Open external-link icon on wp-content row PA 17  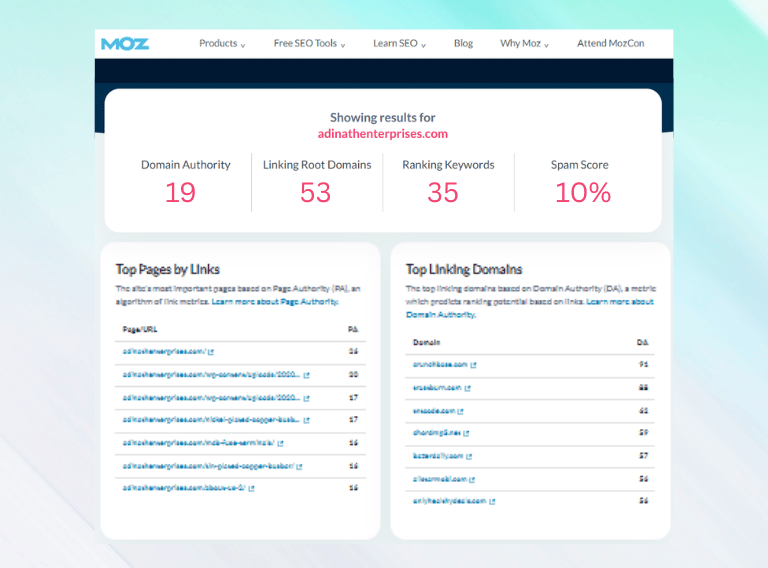click(x=307, y=398)
